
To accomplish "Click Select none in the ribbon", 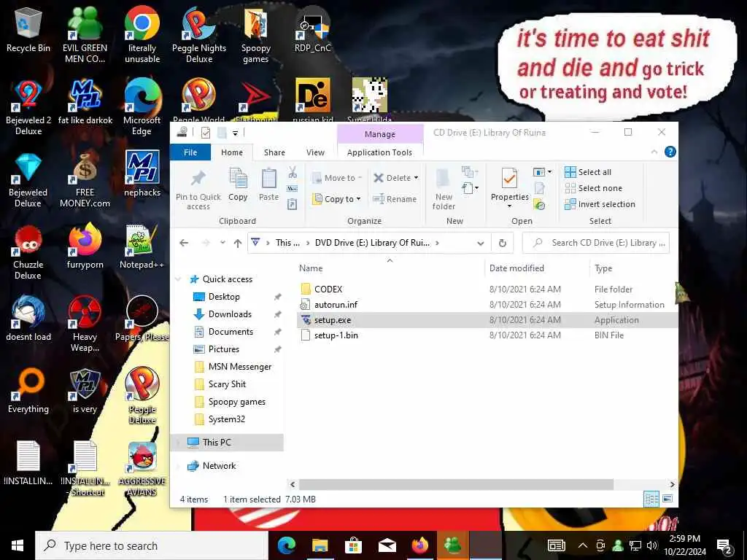I will tap(594, 188).
